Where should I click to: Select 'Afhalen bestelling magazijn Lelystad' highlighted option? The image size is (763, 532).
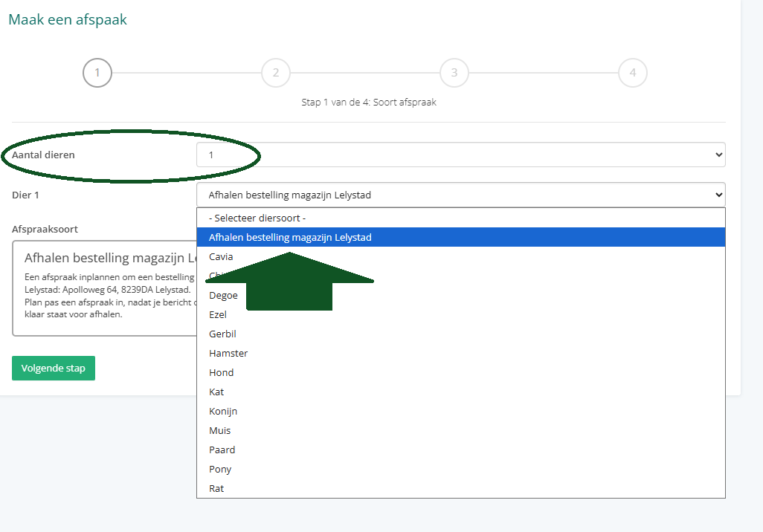pos(290,238)
